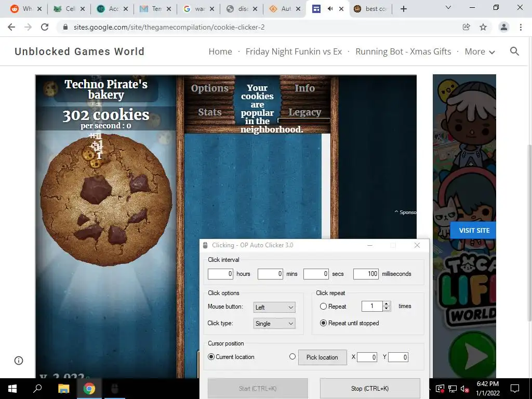This screenshot has height=399, width=532.
Task: Select the Repeat radio button
Action: click(323, 307)
